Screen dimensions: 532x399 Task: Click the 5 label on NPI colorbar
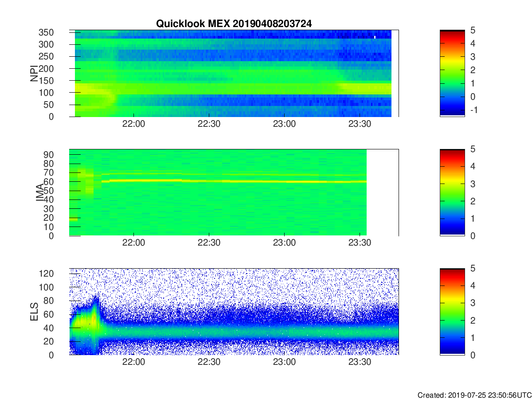tap(473, 30)
